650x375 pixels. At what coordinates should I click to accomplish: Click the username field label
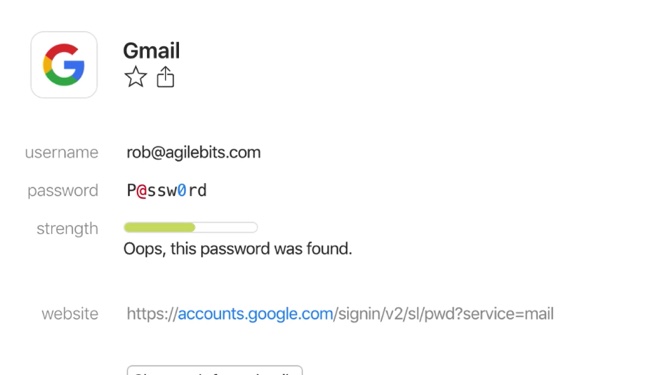[x=62, y=152]
